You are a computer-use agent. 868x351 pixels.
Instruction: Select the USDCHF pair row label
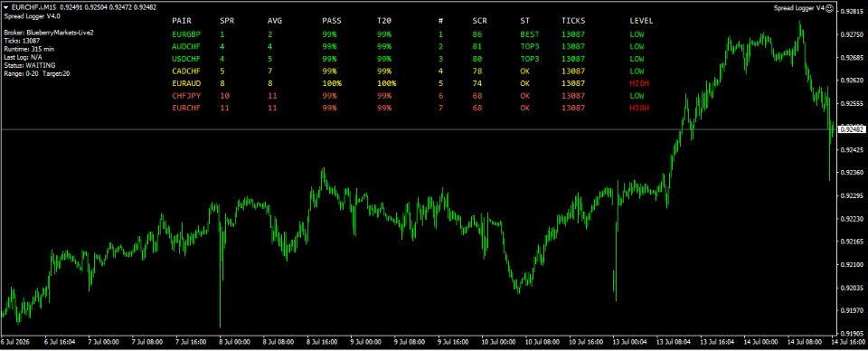[x=186, y=59]
